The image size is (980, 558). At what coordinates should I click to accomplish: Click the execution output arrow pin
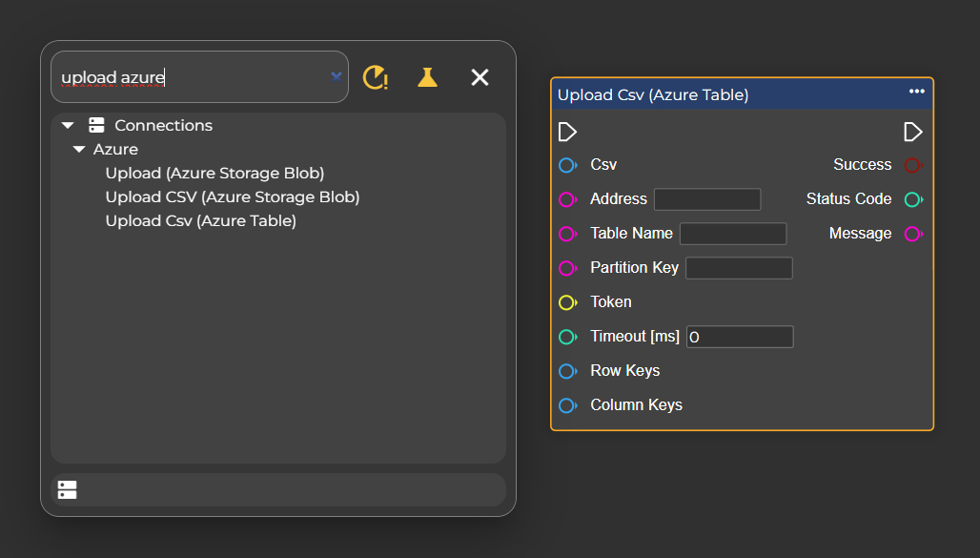912,132
